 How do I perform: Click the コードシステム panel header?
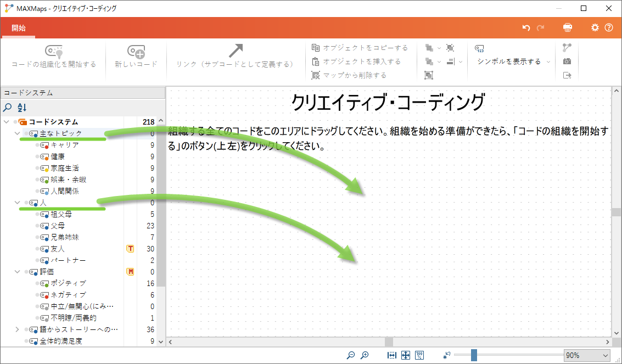coord(82,93)
